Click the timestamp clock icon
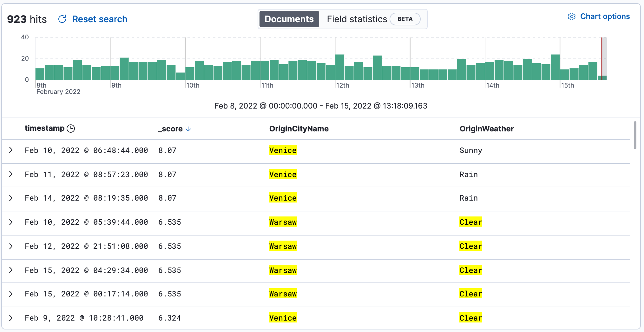The image size is (644, 332). 71,129
